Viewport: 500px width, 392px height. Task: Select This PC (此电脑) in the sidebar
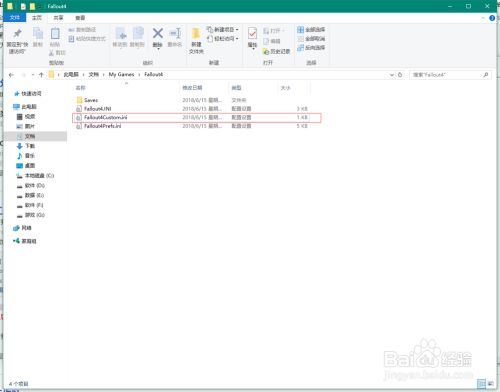[25, 107]
